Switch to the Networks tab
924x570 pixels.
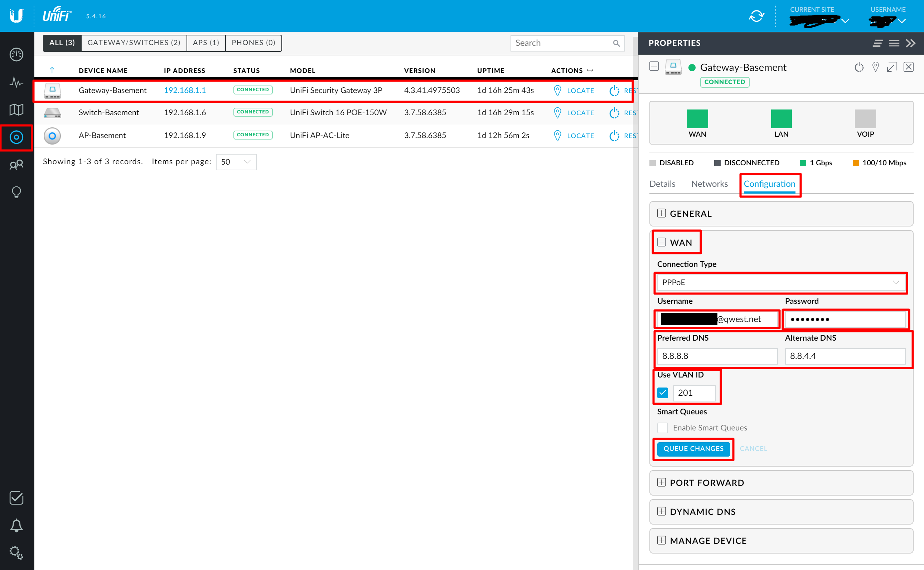[710, 184]
